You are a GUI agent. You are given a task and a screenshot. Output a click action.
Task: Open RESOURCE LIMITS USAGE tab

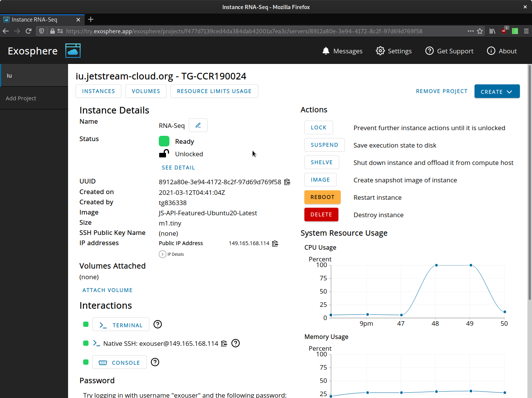[x=214, y=91]
